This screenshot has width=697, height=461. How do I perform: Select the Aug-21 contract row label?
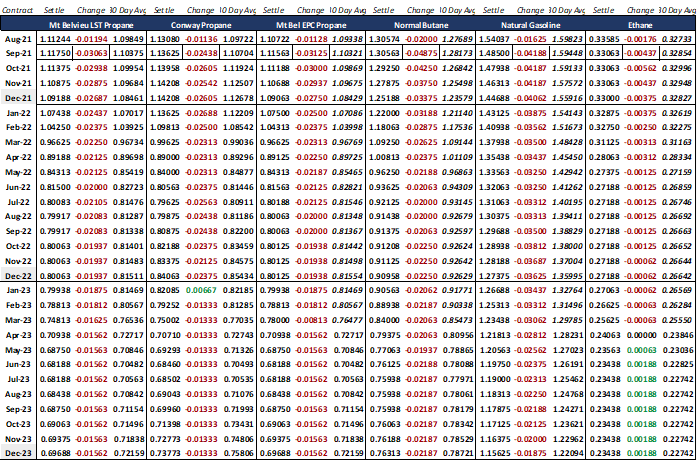18,39
